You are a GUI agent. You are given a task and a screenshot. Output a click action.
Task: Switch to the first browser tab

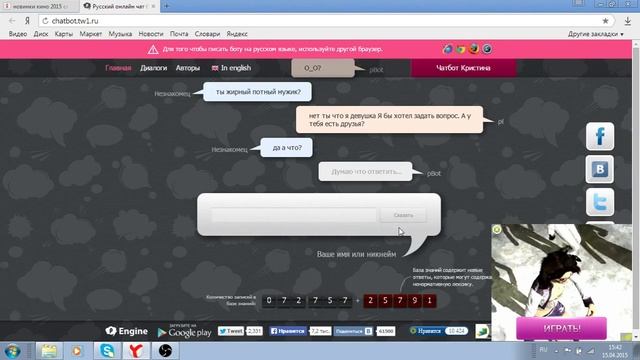39,6
